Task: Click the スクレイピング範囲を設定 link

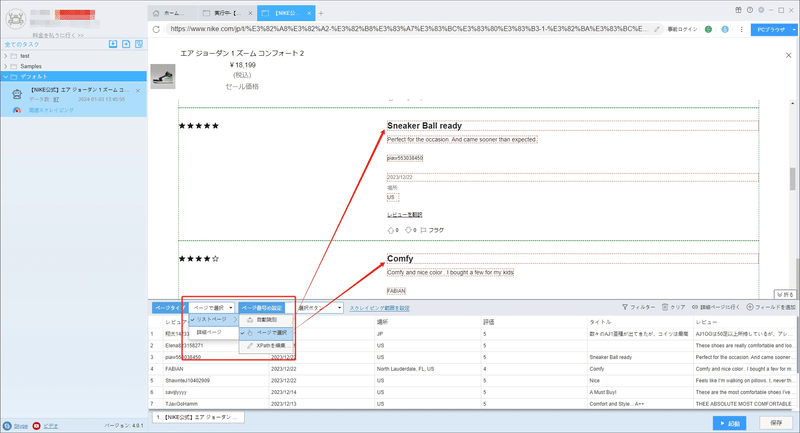Action: 379,308
